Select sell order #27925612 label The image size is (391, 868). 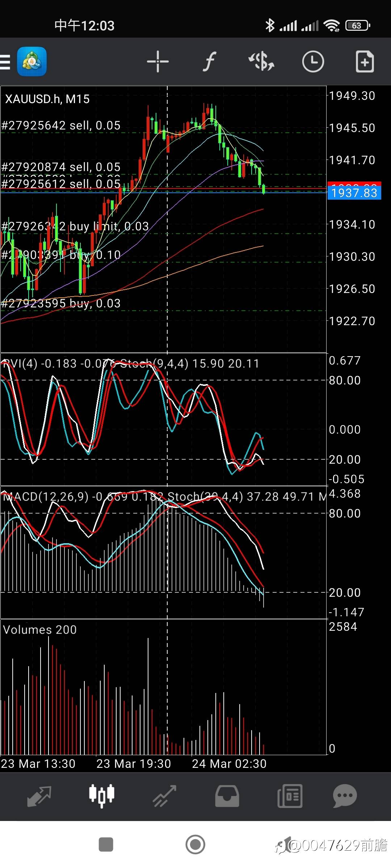61,183
